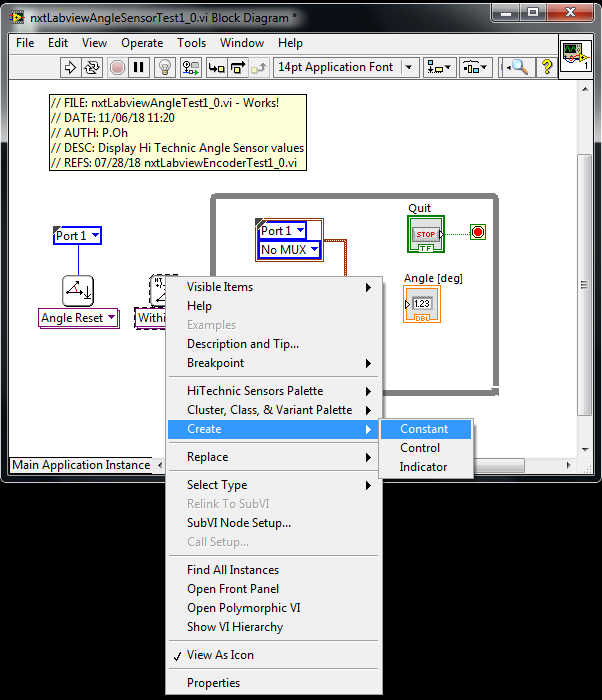Click the Abort Execution stop button
602x700 pixels.
tap(117, 67)
